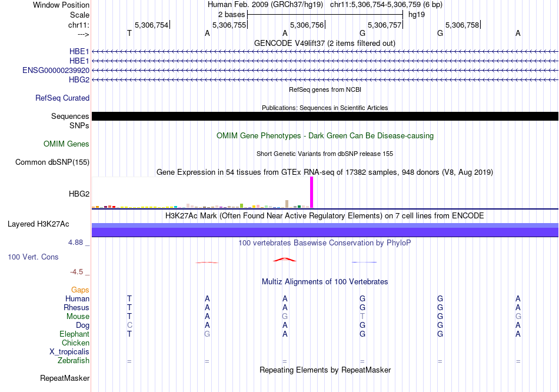Click the H3K27Ac Mark ENCODE track title
559x392 pixels.
click(325, 216)
